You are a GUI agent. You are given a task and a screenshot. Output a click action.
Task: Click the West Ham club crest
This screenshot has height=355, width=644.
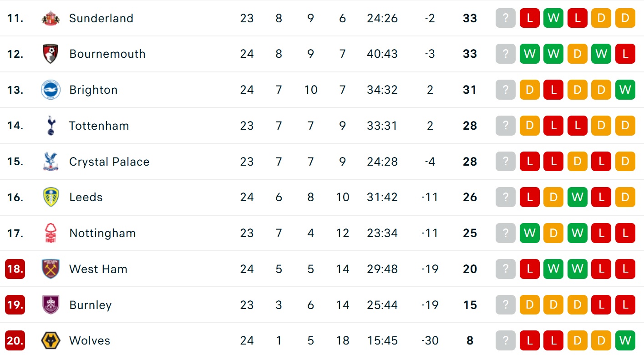tap(51, 269)
